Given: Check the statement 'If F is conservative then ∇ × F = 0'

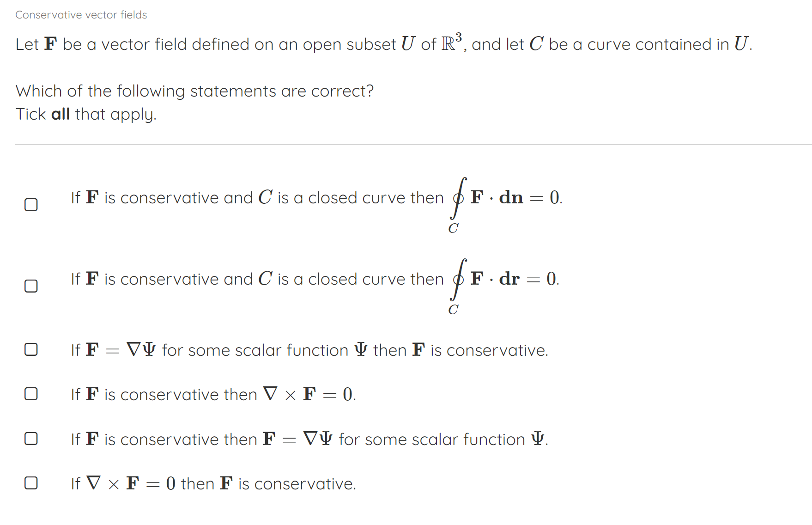Looking at the screenshot, I should (x=30, y=394).
